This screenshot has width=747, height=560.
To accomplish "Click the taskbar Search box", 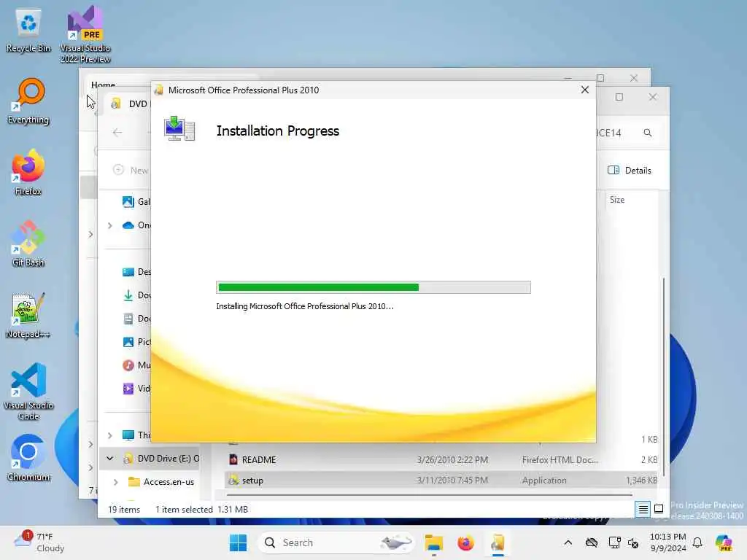I will tap(336, 542).
